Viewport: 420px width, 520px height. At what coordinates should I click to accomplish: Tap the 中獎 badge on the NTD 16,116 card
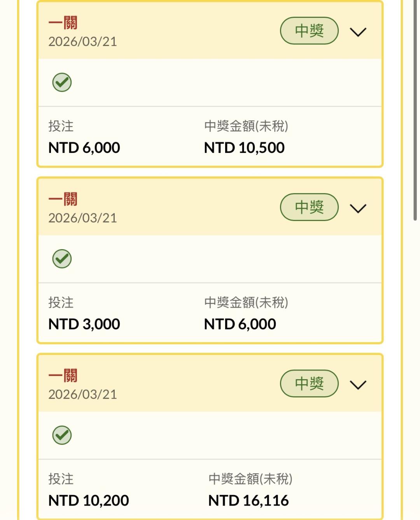[309, 383]
